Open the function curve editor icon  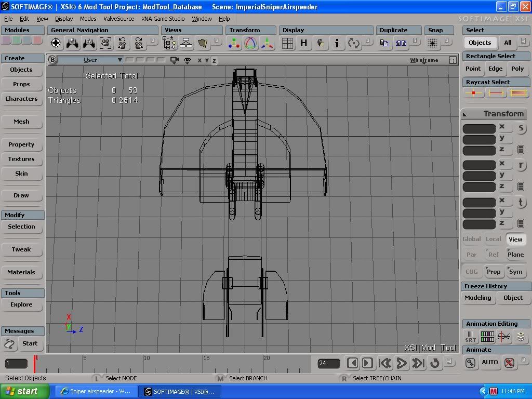(x=504, y=336)
